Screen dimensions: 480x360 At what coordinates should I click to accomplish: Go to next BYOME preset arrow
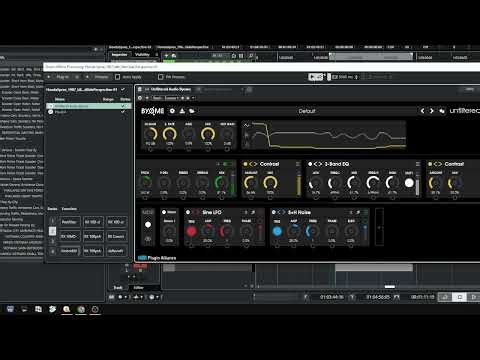click(431, 111)
